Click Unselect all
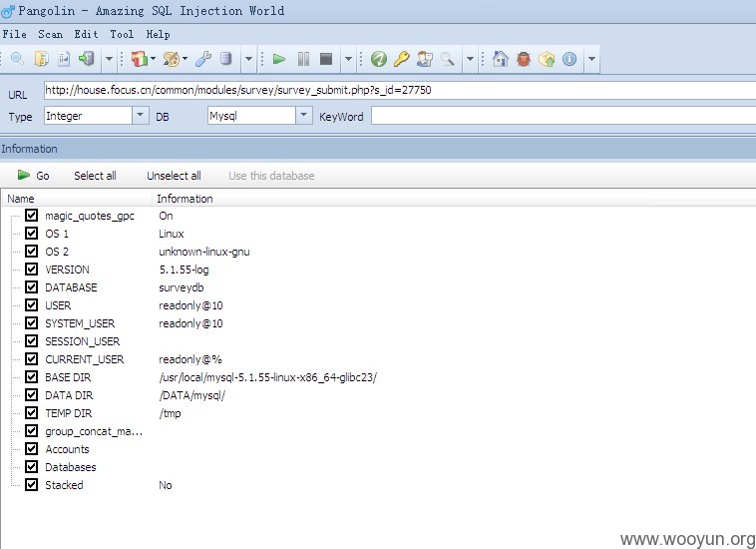 pos(174,176)
